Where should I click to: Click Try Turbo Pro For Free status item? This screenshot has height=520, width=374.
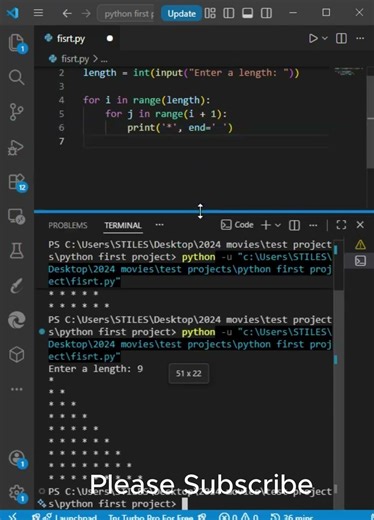tap(157, 517)
